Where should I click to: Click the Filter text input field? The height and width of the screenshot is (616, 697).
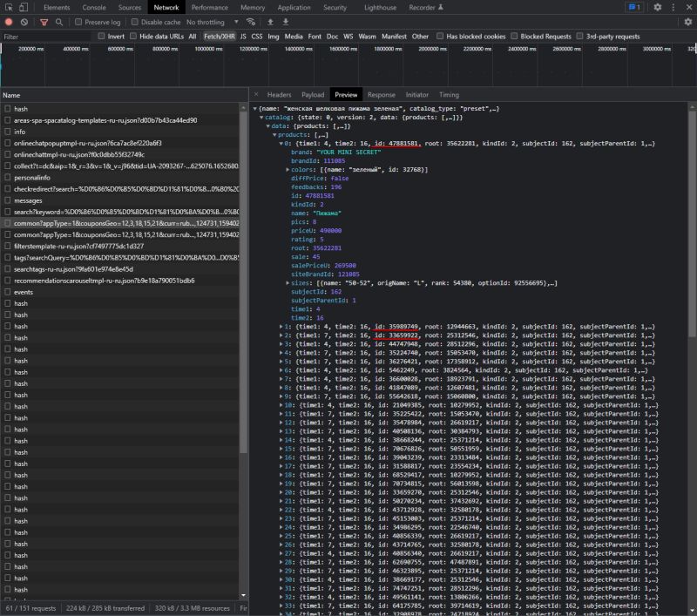(x=47, y=37)
